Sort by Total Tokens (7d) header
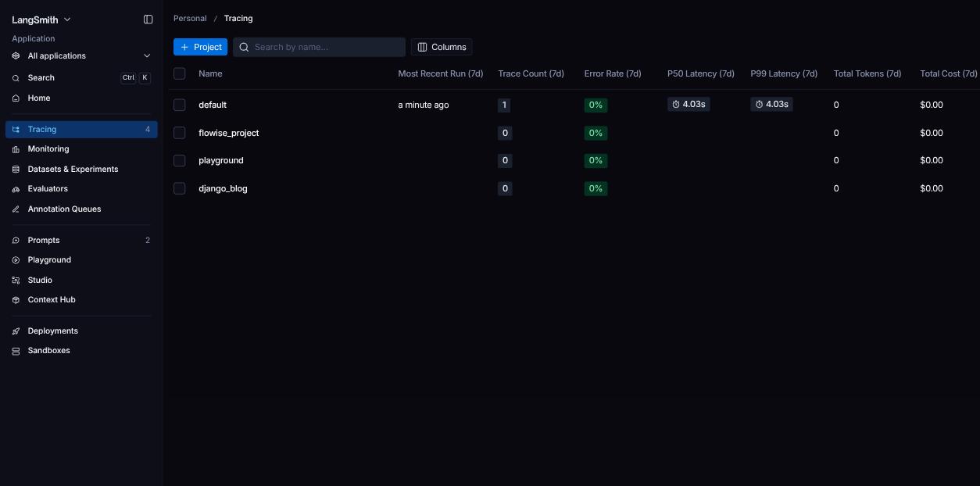The image size is (980, 486). (867, 73)
